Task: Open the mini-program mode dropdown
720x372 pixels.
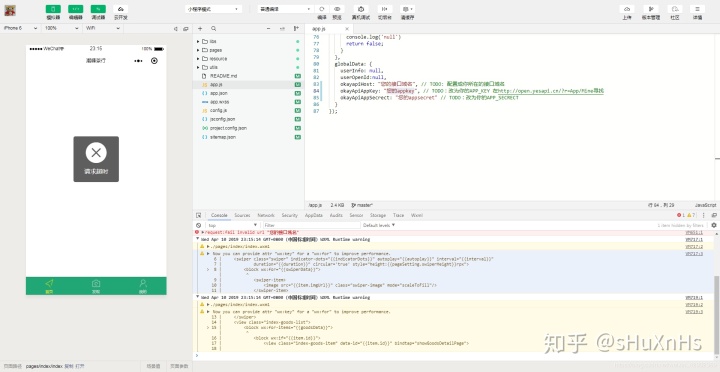Action: [214, 9]
